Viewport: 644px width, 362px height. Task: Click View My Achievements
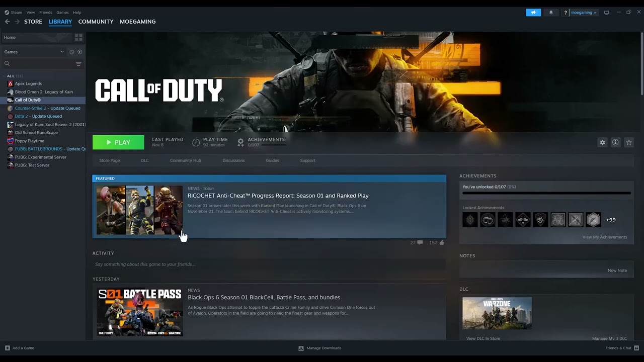pos(605,237)
